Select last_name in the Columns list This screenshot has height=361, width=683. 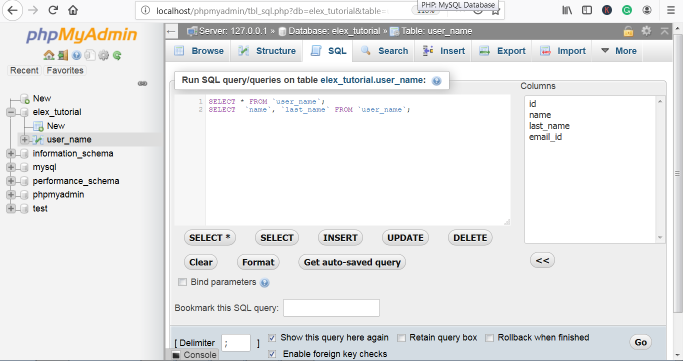point(549,126)
